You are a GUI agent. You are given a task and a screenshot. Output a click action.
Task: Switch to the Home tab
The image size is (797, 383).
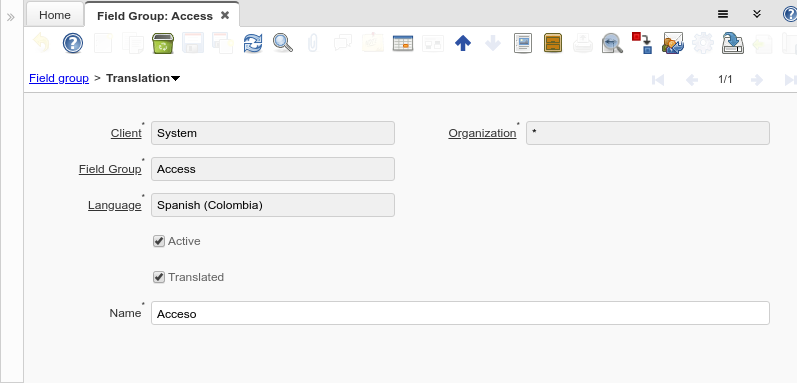(55, 15)
